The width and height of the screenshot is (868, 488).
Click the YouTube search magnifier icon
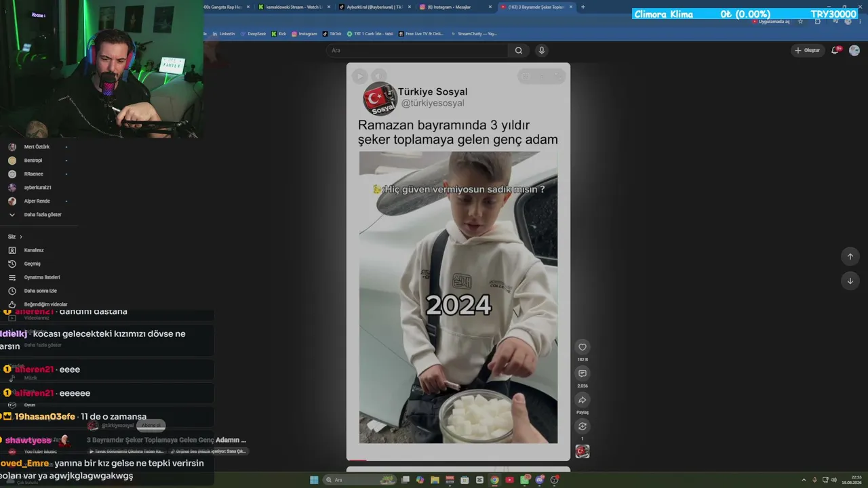point(519,50)
